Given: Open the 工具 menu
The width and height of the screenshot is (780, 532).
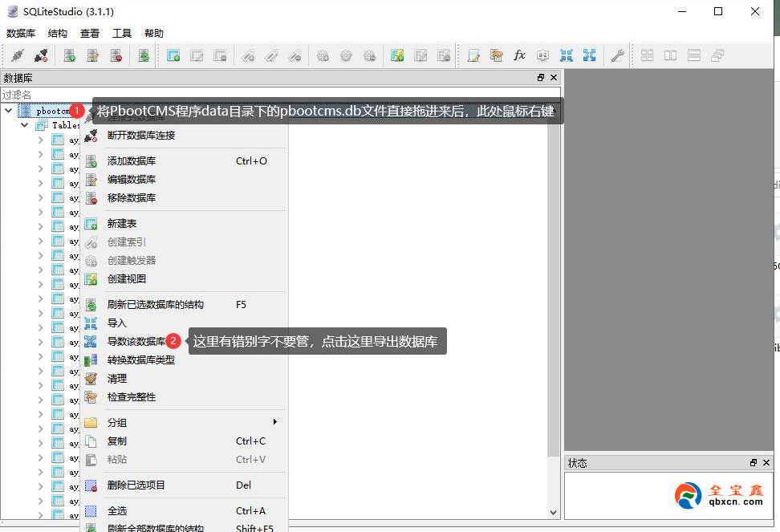Looking at the screenshot, I should [x=122, y=34].
